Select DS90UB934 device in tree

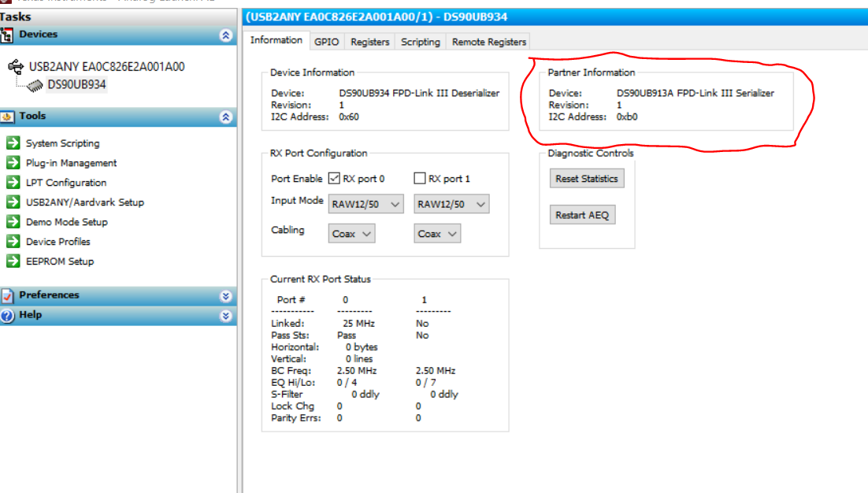tap(76, 84)
